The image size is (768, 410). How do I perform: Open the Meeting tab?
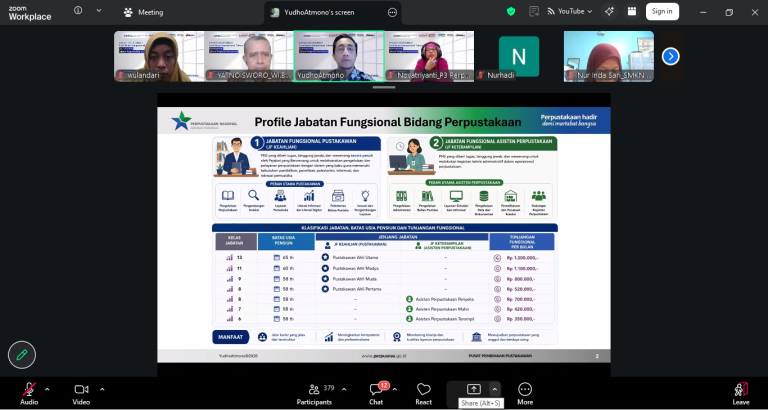pyautogui.click(x=144, y=12)
